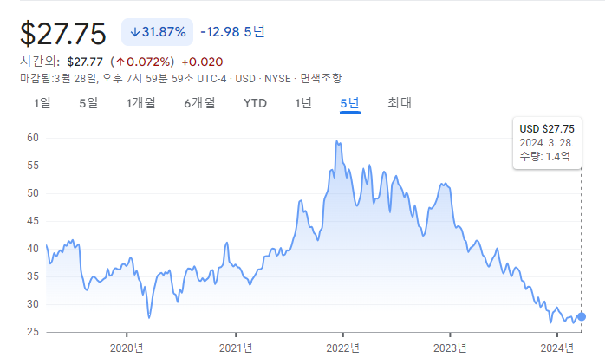605x364 pixels.
Task: Select the active 5년 tab
Action: (x=349, y=103)
